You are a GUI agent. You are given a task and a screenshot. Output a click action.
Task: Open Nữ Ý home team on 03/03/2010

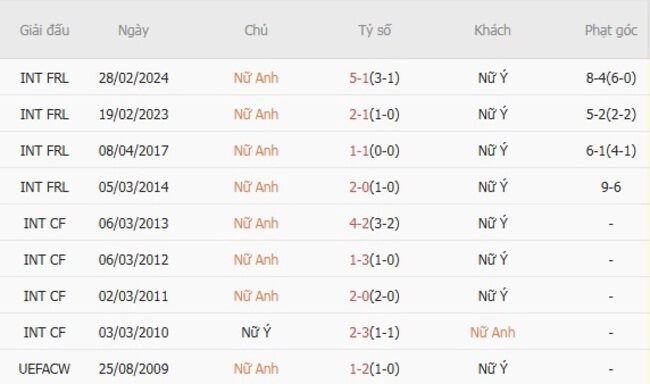pos(256,333)
